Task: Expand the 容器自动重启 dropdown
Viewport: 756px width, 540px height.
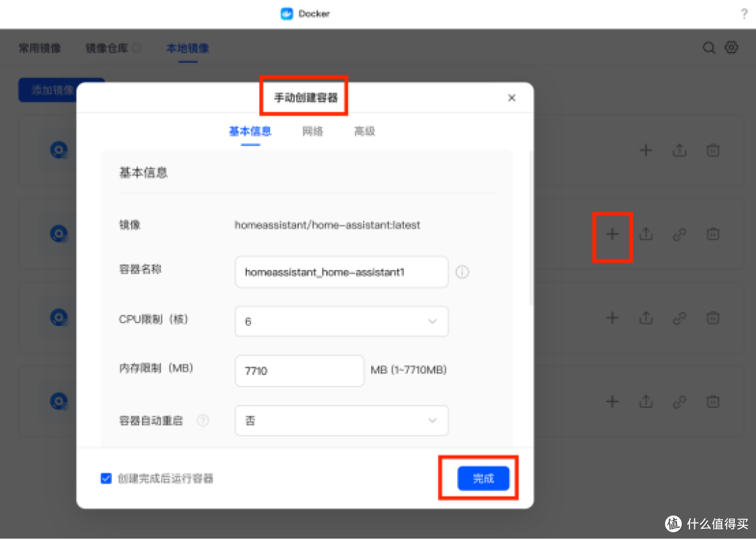Action: 342,420
